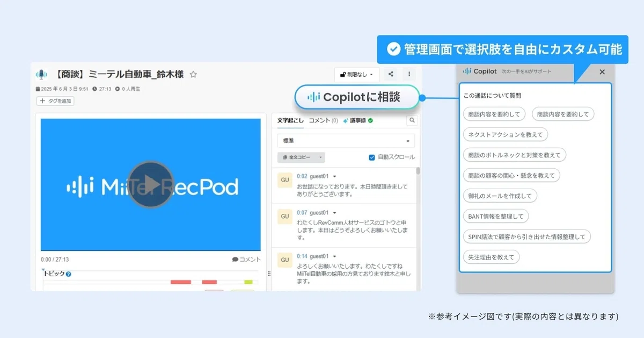Click the transcript panel vertical scrollbar
Viewport: 644px width, 338px height.
(418, 172)
